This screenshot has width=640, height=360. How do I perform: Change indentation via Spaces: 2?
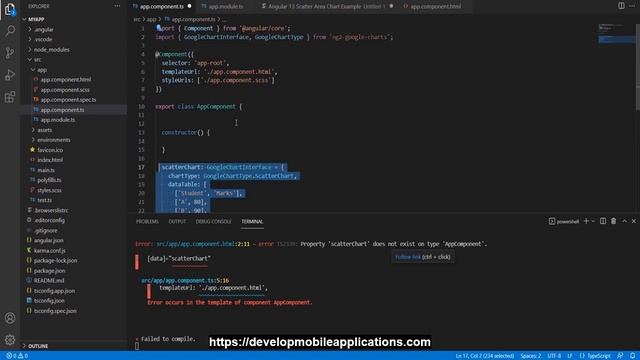(531, 356)
